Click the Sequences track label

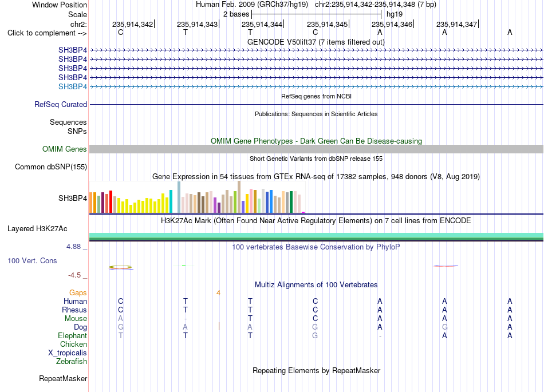[x=68, y=122]
